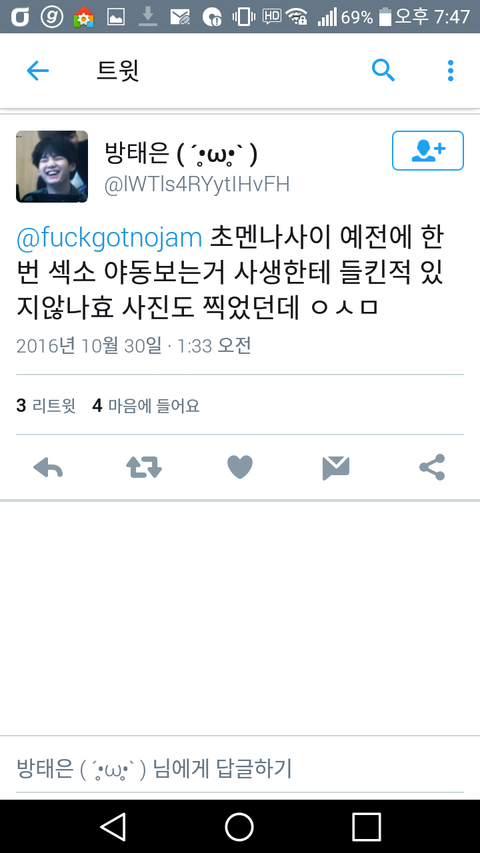This screenshot has height=853, width=480.
Task: Open recent apps with the square button
Action: click(x=366, y=827)
